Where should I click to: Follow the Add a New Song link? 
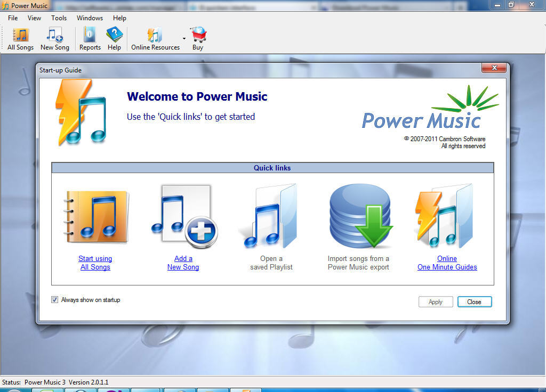tap(183, 263)
